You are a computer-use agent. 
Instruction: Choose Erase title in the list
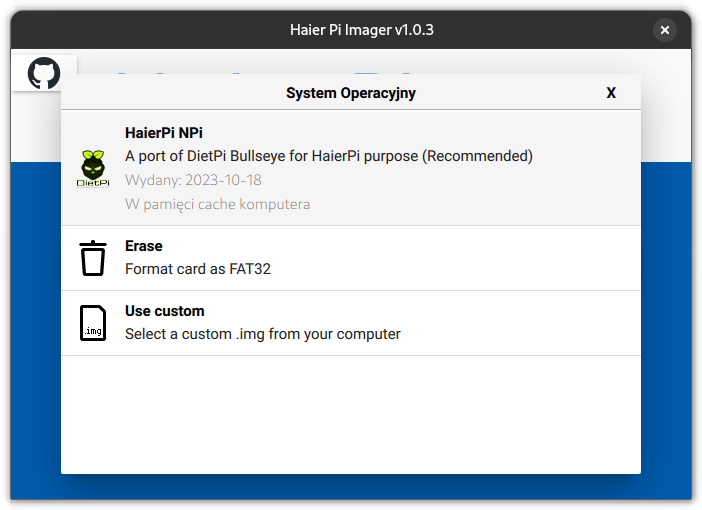click(x=144, y=246)
